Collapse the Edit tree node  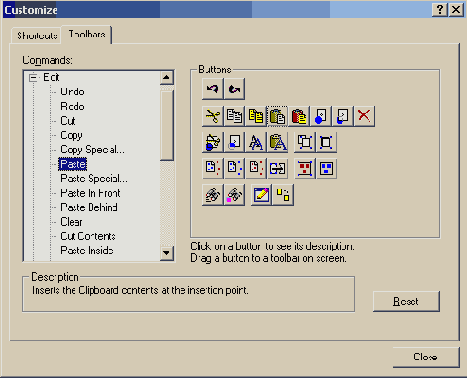click(x=33, y=78)
